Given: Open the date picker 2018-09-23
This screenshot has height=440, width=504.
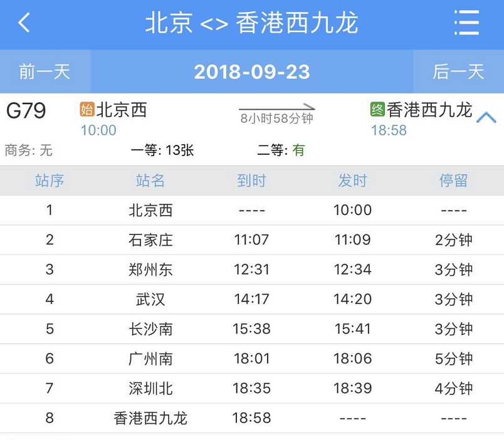Looking at the screenshot, I should (x=252, y=71).
